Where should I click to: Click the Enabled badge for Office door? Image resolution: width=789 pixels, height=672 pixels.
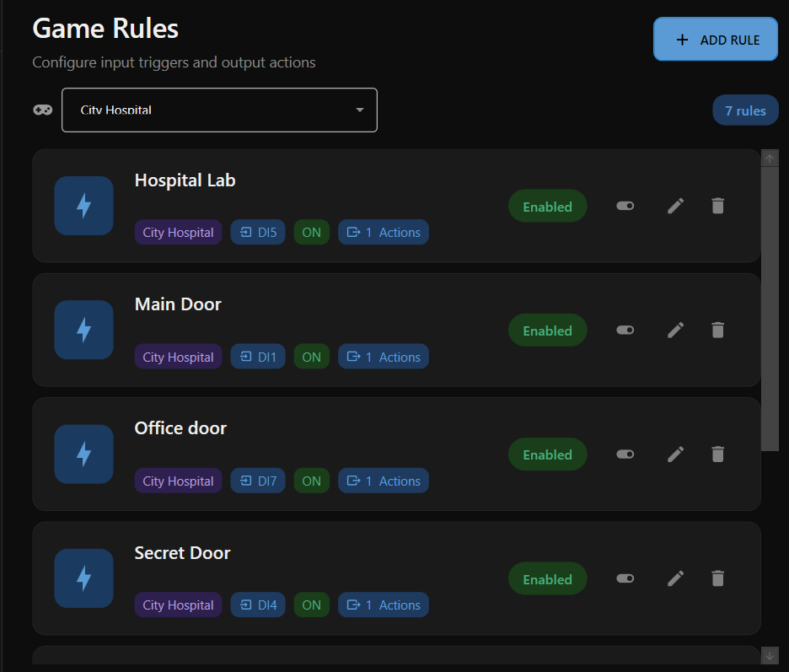pos(547,454)
